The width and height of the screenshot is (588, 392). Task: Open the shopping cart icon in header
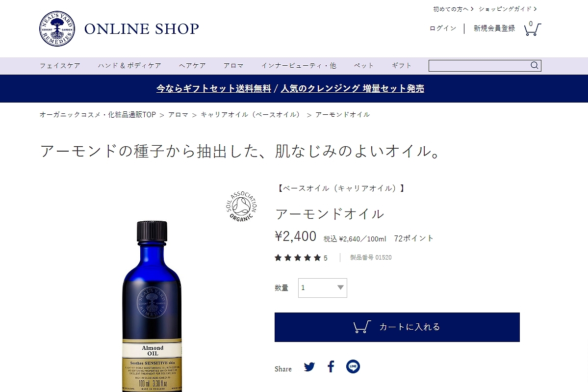(x=533, y=28)
